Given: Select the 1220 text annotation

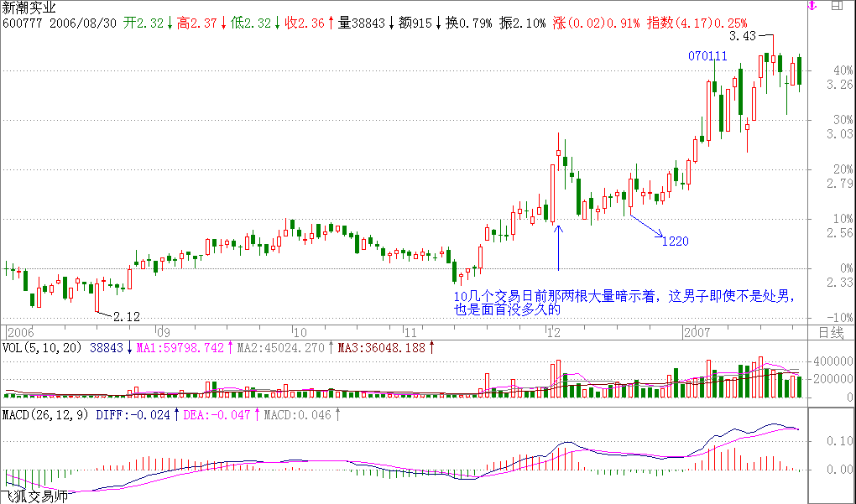Looking at the screenshot, I should (x=675, y=242).
